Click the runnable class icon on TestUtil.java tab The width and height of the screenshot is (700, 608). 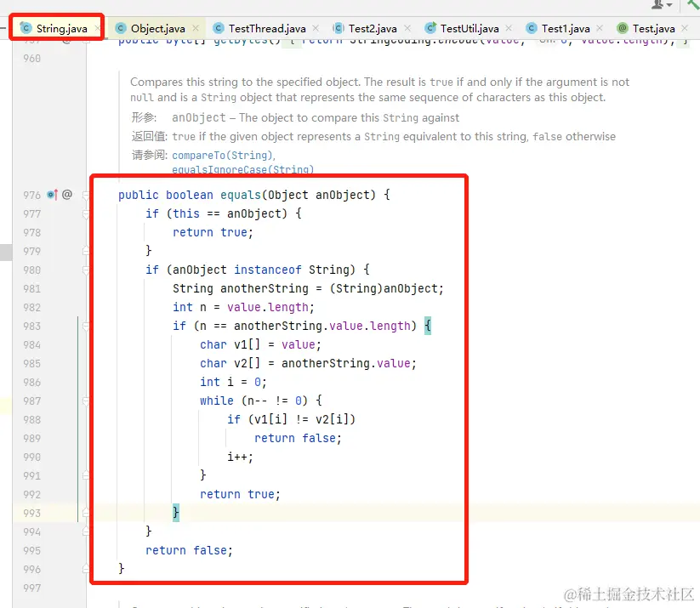click(x=430, y=28)
